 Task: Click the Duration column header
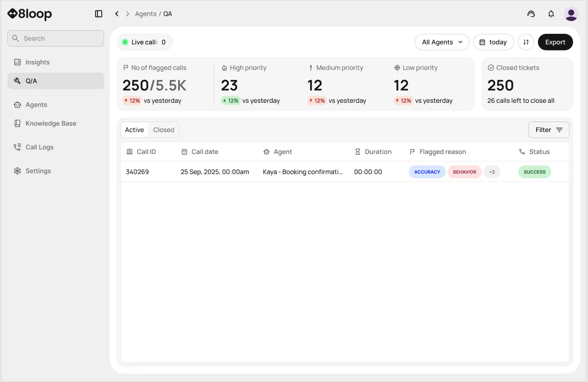click(373, 151)
